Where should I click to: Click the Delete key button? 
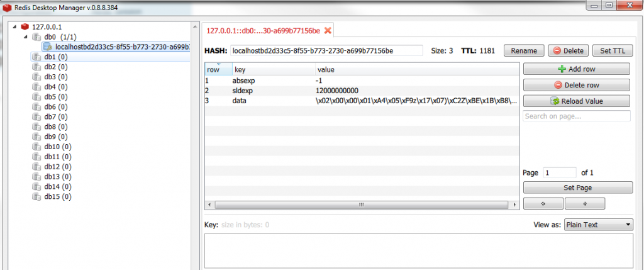coord(569,51)
